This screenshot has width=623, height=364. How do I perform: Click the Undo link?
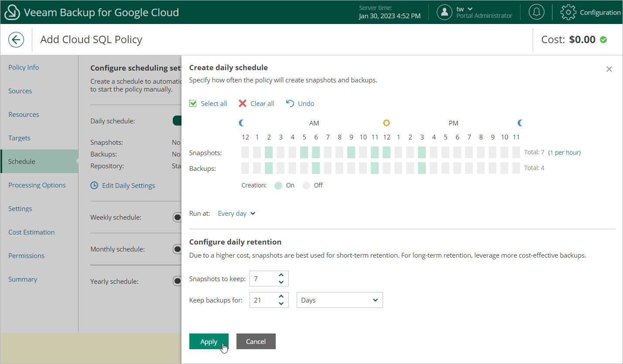click(306, 103)
